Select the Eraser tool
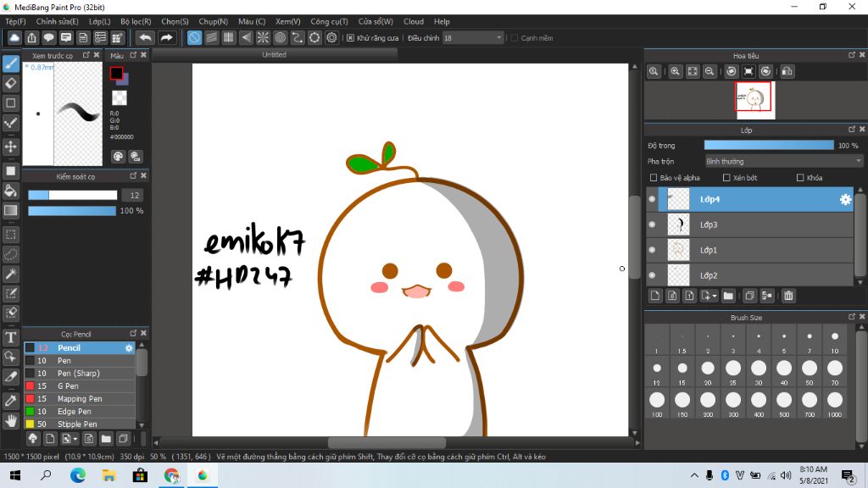Image resolution: width=868 pixels, height=488 pixels. 11,83
